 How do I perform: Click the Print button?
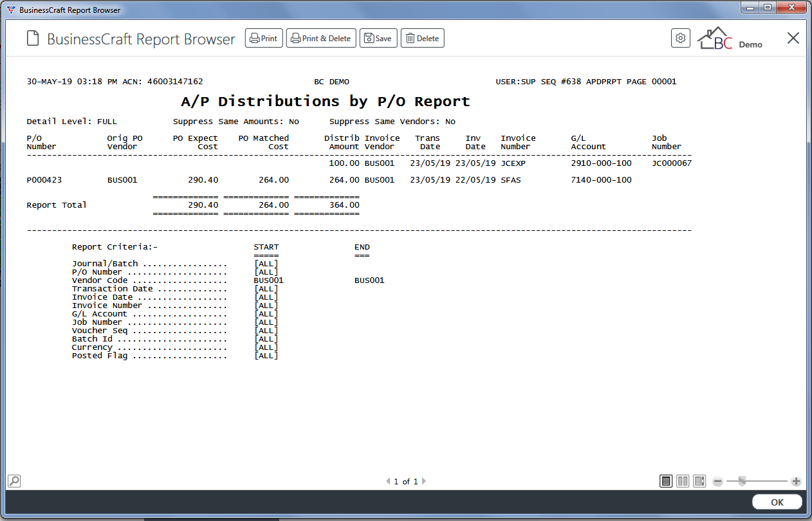point(264,39)
